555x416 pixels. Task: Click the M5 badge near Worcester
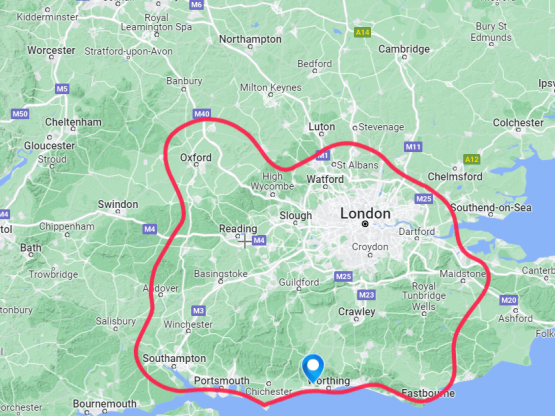click(62, 89)
